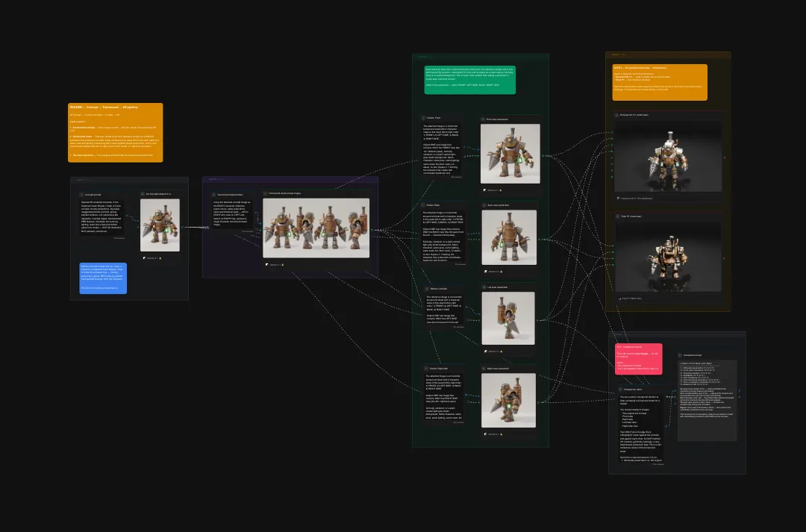The width and height of the screenshot is (806, 532).
Task: Click the output port of the turnaround sheet image
Action: (372, 231)
